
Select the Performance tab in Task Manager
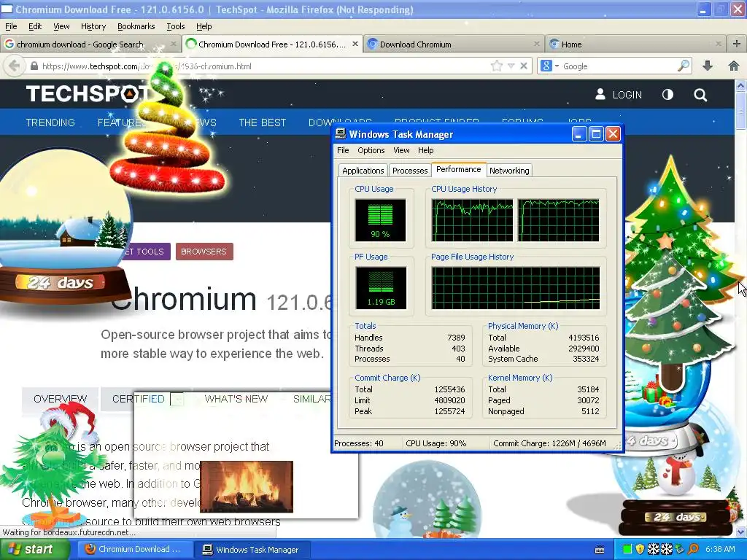click(x=458, y=169)
